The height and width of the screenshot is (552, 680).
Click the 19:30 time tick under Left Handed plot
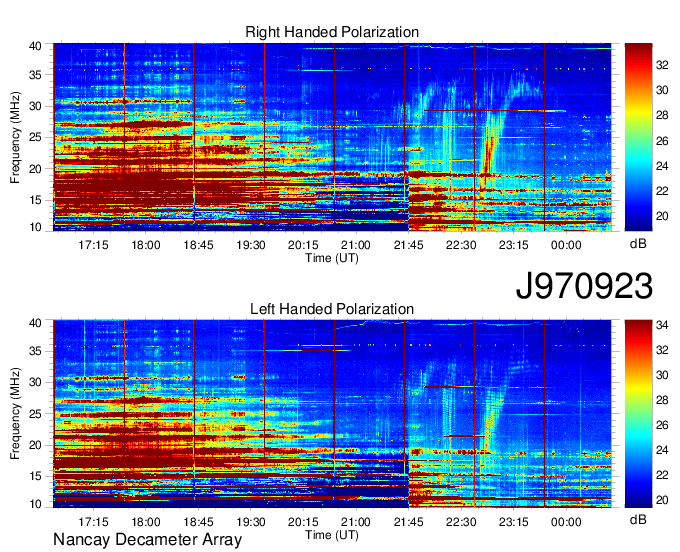(x=251, y=522)
